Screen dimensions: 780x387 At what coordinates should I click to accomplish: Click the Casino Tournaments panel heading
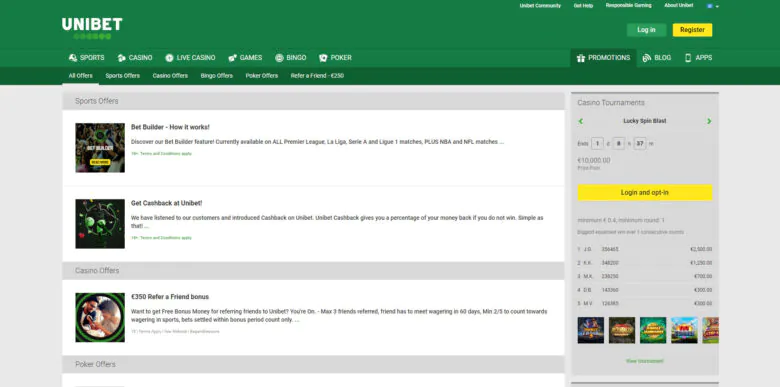tap(611, 102)
